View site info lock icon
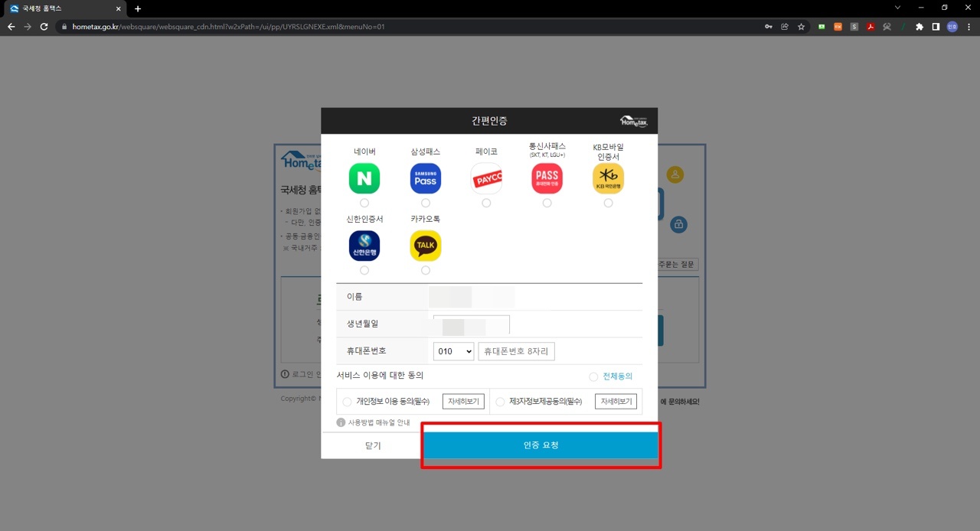The height and width of the screenshot is (531, 980). (64, 26)
